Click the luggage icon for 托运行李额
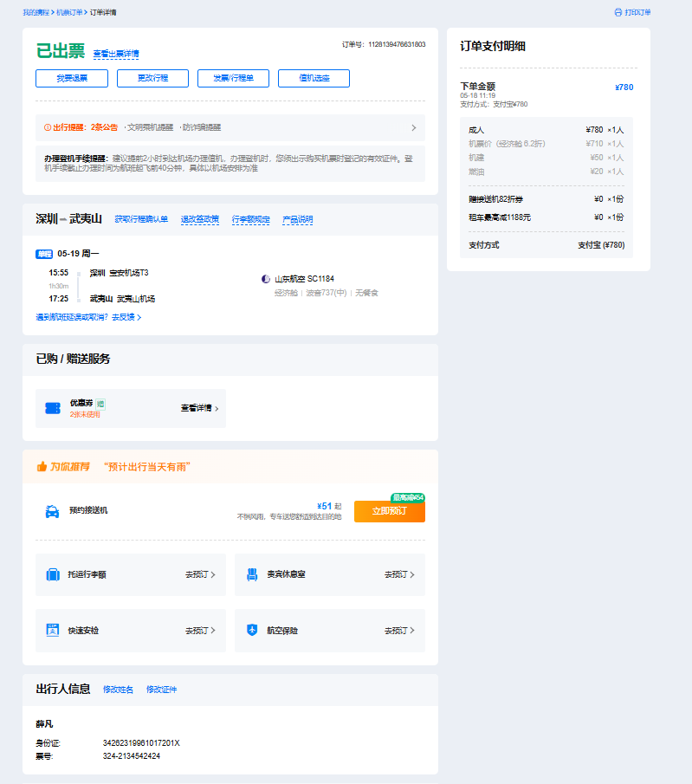Screen dimensions: 692x784 [x=52, y=574]
